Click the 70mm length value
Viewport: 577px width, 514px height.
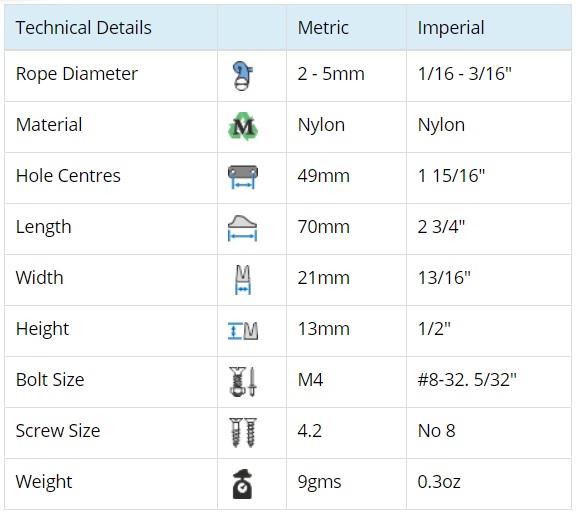(x=323, y=227)
